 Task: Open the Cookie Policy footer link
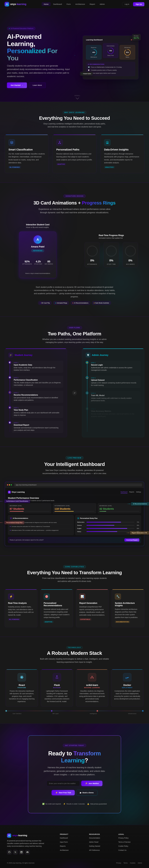[x=123, y=846]
